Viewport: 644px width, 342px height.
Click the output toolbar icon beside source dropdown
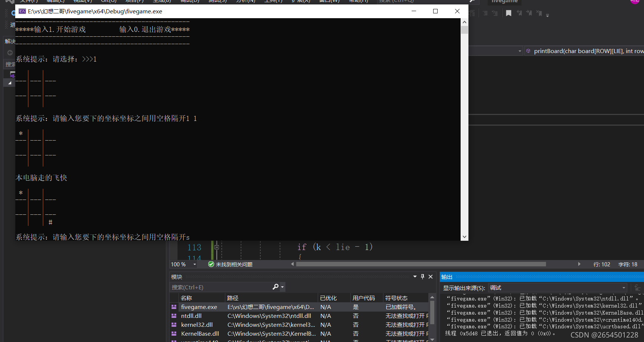[x=637, y=288]
